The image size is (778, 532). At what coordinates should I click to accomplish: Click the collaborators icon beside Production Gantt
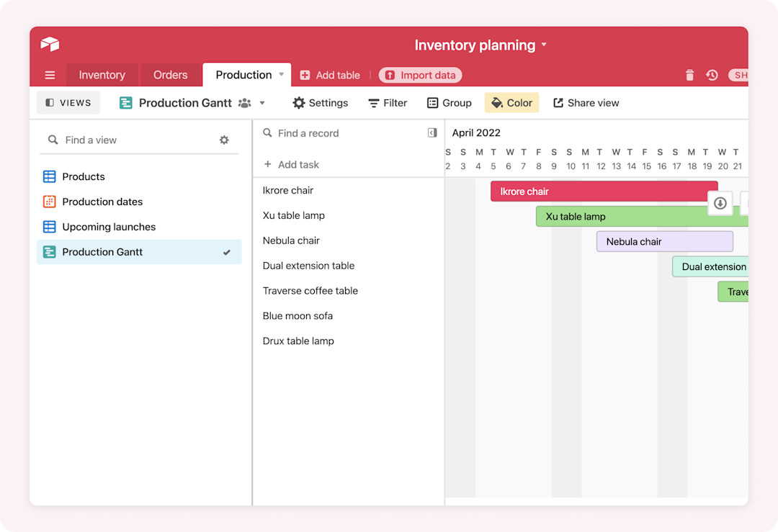[245, 103]
